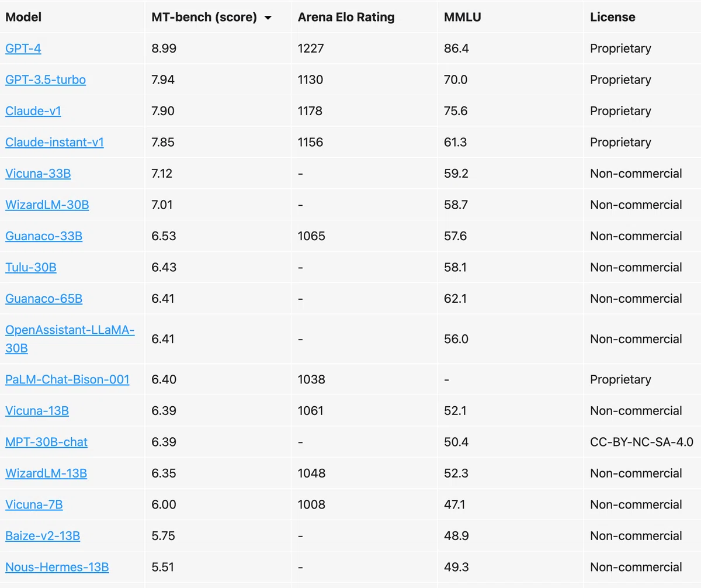Click the MPT-30B-chat link
Screen dimensions: 701x588
coord(46,442)
